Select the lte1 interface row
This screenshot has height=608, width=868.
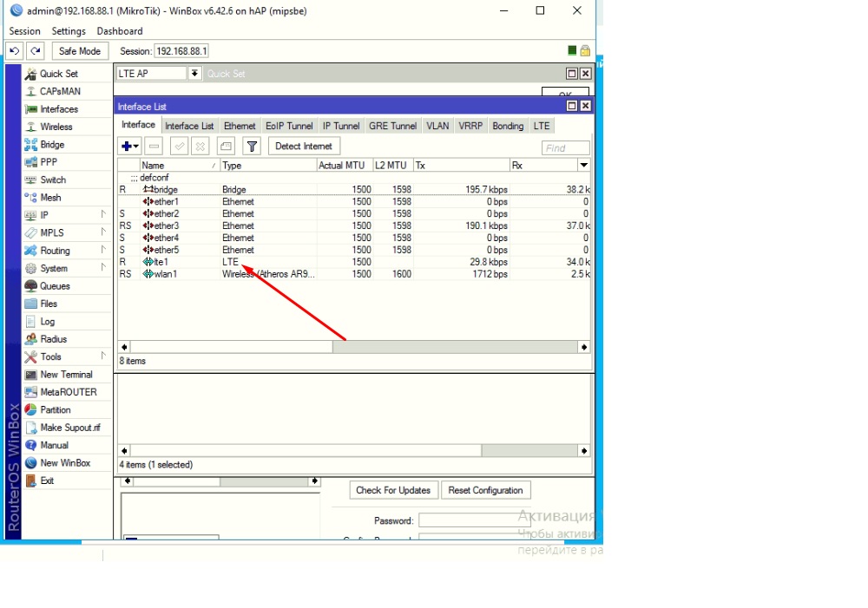pos(354,262)
